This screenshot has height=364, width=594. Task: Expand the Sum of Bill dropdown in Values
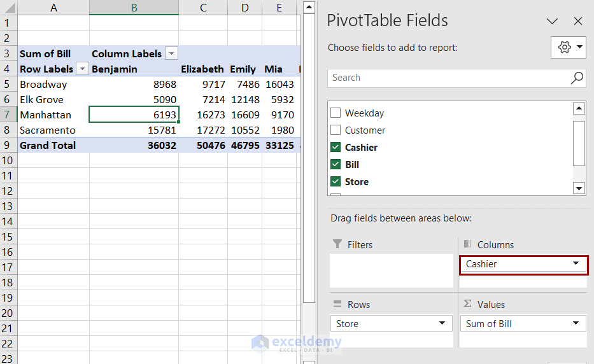pyautogui.click(x=576, y=323)
